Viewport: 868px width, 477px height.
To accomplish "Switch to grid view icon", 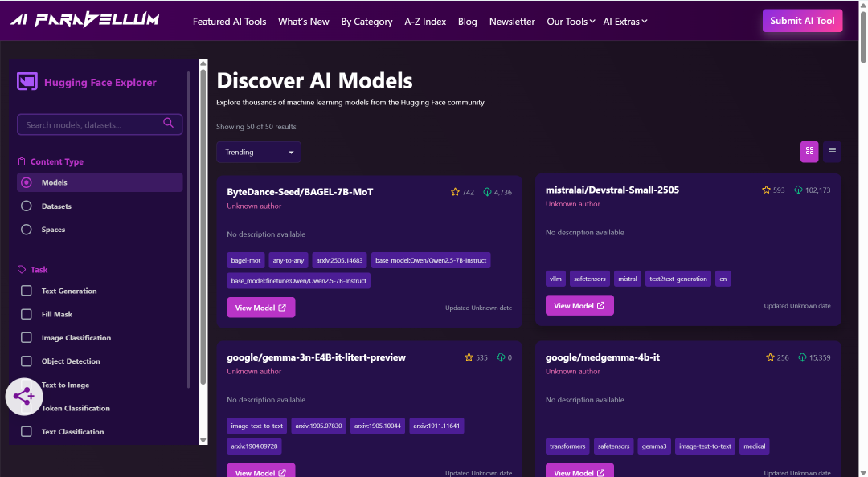I will 809,151.
